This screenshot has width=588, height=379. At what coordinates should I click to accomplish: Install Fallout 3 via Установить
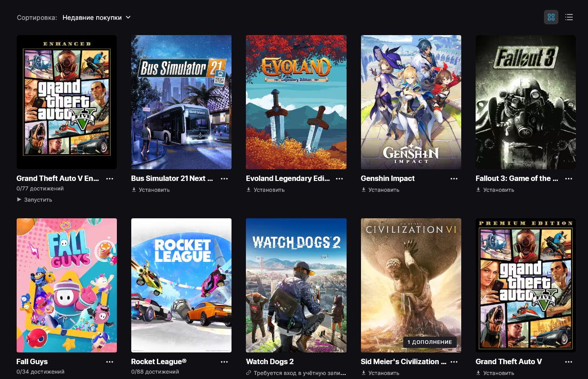[495, 190]
